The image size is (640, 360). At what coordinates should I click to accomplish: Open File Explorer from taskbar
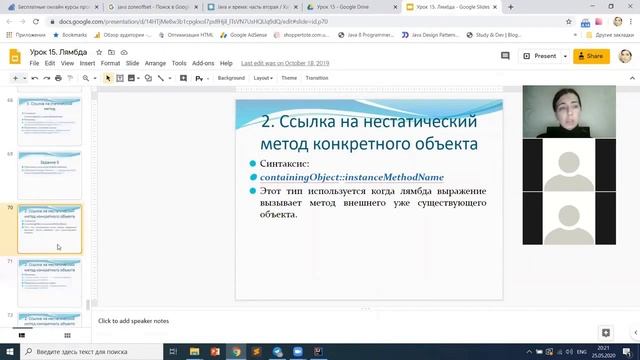click(194, 351)
